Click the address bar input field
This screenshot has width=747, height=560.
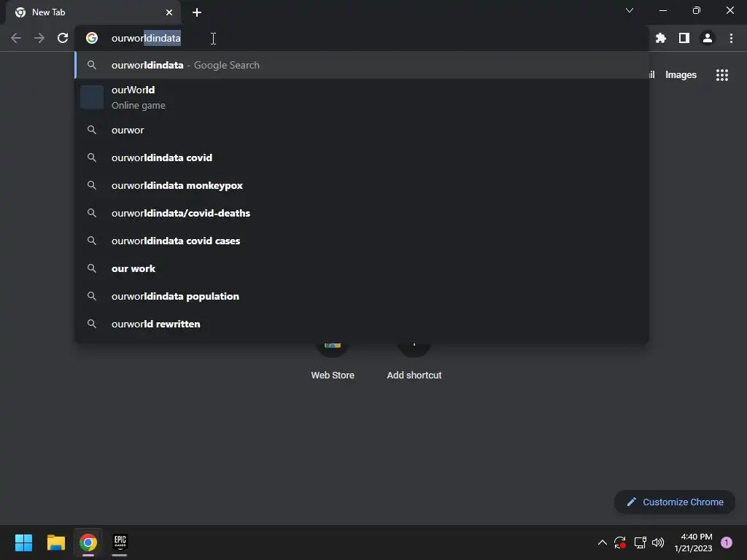(x=362, y=38)
